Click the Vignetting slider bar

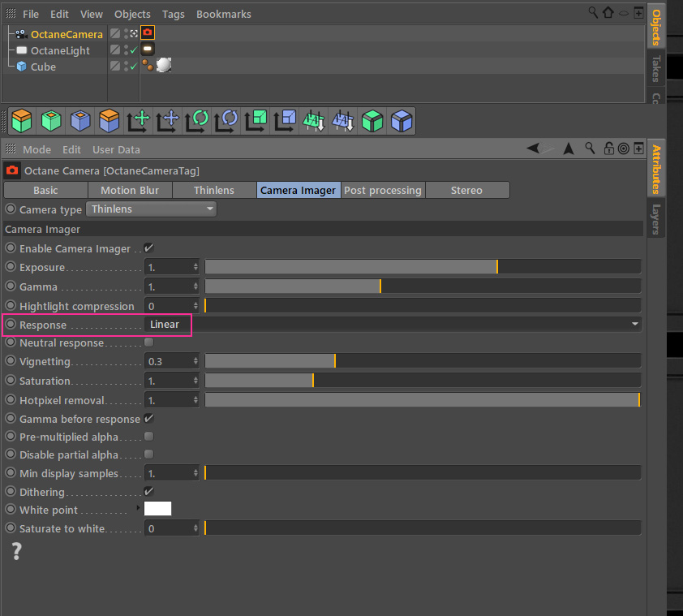[x=423, y=361]
